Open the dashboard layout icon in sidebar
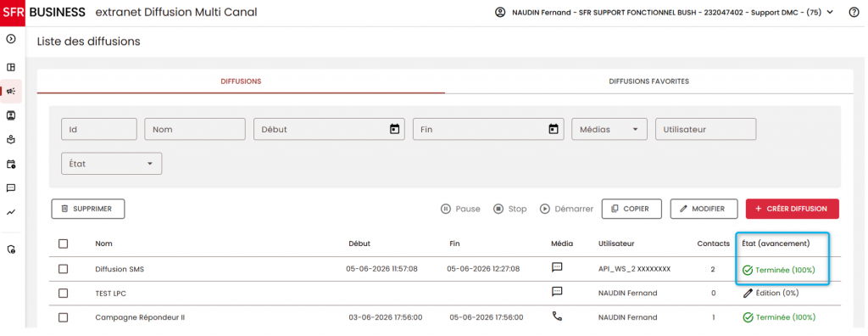868x336 pixels. click(10, 68)
